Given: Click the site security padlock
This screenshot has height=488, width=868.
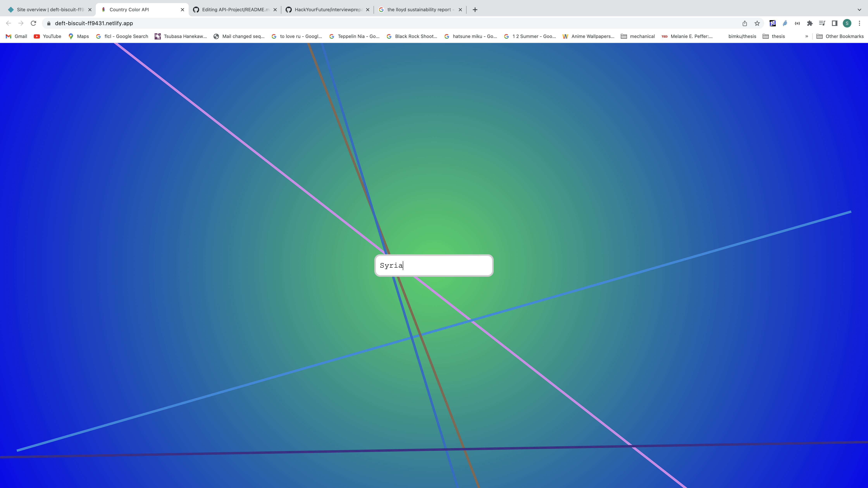Looking at the screenshot, I should pyautogui.click(x=48, y=23).
